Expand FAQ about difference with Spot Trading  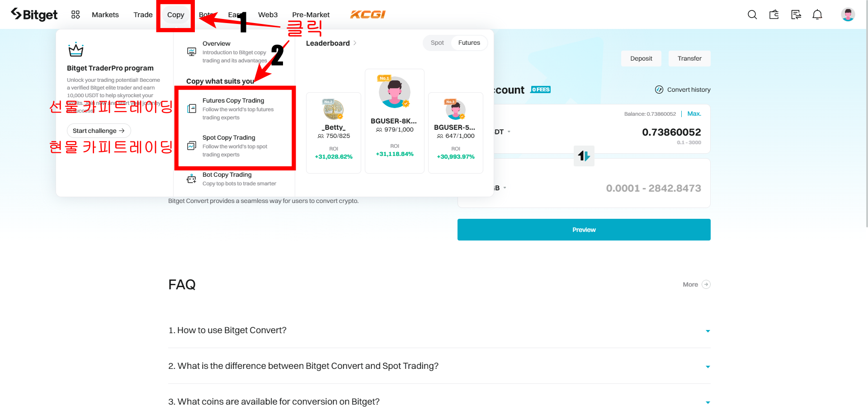[x=439, y=366]
